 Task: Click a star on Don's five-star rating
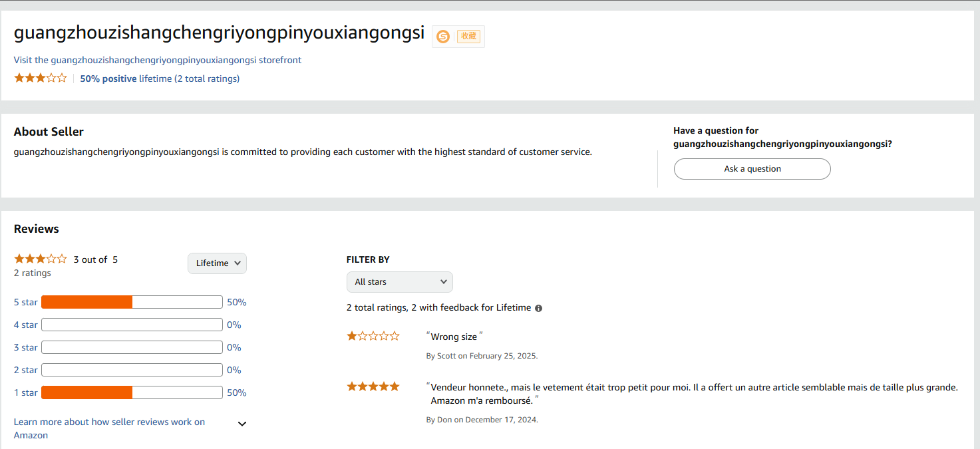point(373,386)
